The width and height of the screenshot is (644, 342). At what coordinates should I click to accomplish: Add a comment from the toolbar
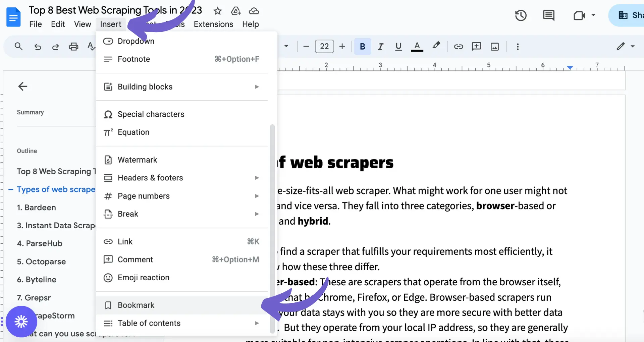pyautogui.click(x=476, y=46)
